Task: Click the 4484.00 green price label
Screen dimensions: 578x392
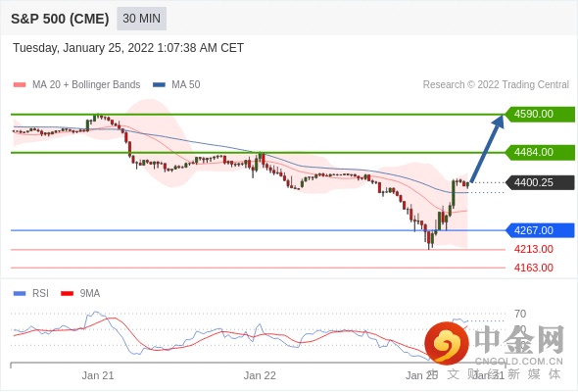Action: (540, 152)
